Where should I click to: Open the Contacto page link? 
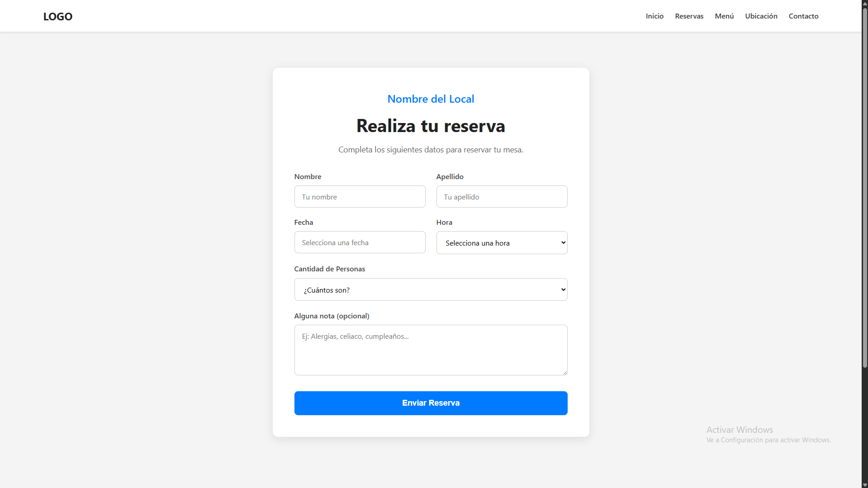pos(803,16)
